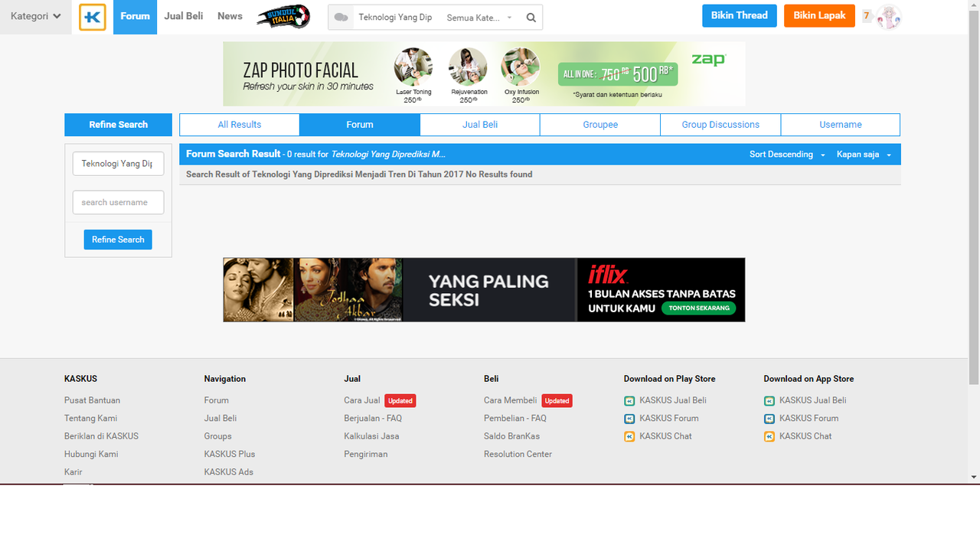Open Kalkulasi Jasa link

[371, 436]
